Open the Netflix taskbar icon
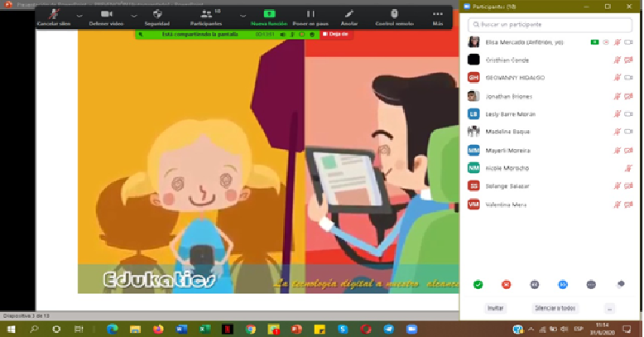This screenshot has width=644, height=337. click(x=228, y=330)
